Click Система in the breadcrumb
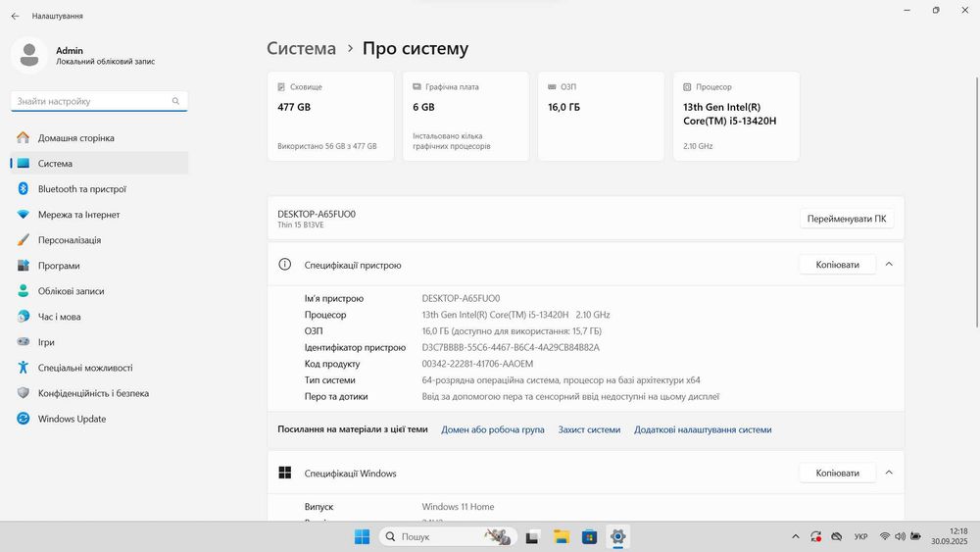 [x=301, y=48]
